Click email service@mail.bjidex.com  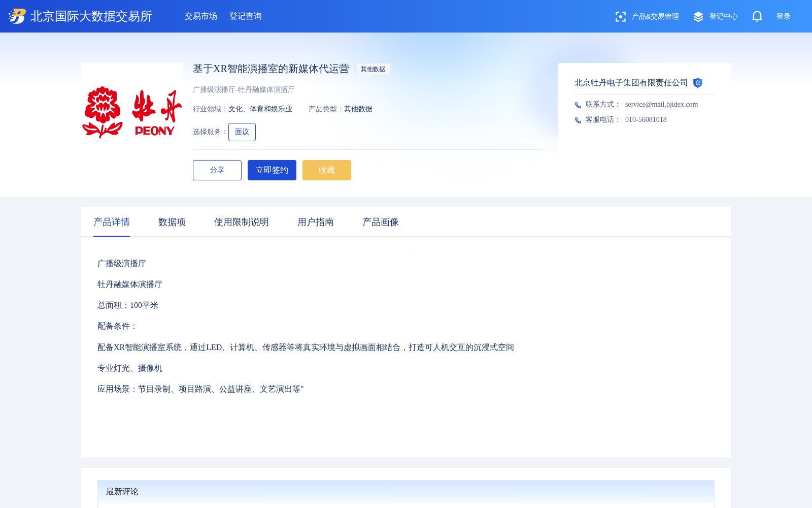pyautogui.click(x=661, y=105)
